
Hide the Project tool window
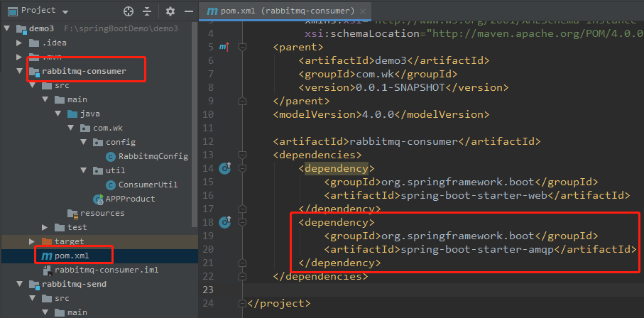(189, 11)
